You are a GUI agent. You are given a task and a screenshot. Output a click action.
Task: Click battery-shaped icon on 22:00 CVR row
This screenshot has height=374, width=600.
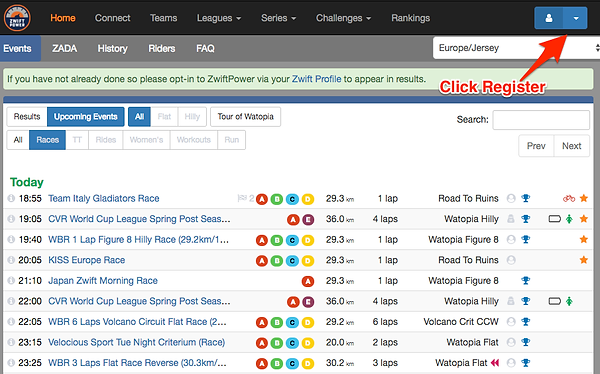point(554,301)
